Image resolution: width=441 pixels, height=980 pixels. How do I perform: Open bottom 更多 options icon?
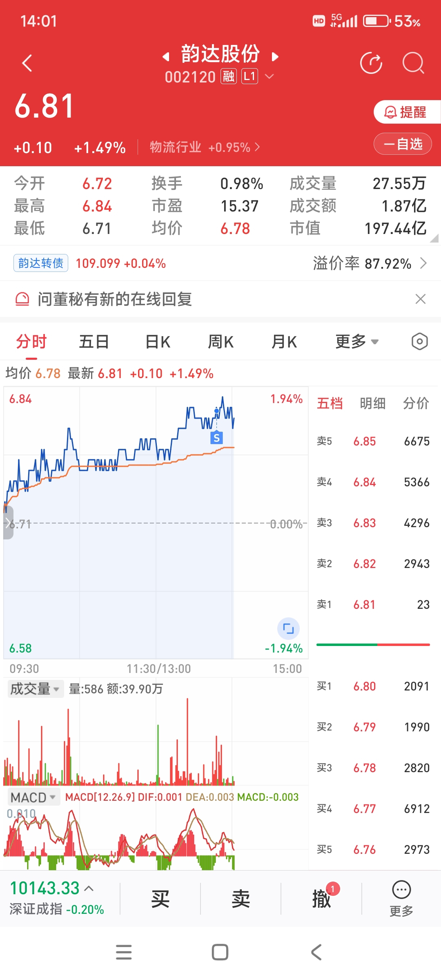coord(401,899)
